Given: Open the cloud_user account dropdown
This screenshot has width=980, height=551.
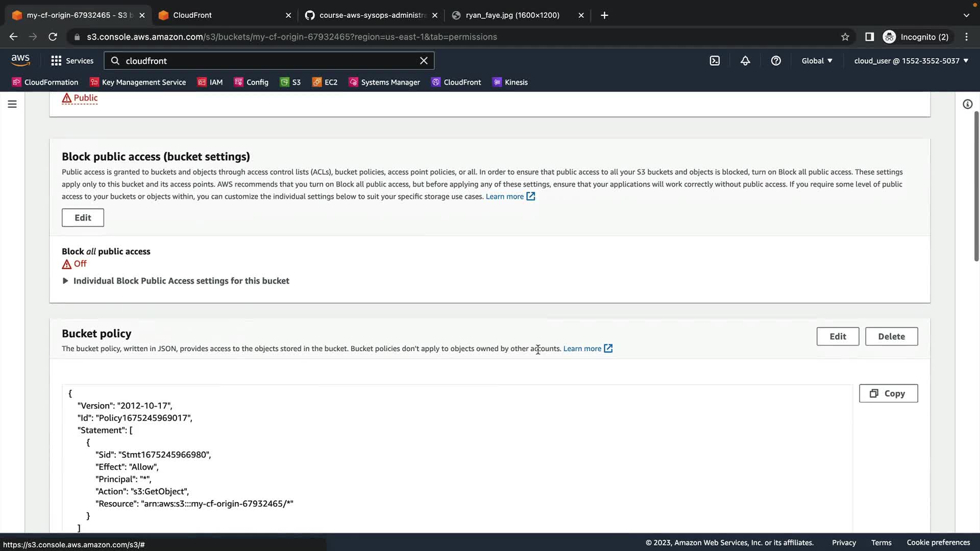Looking at the screenshot, I should coord(911,61).
